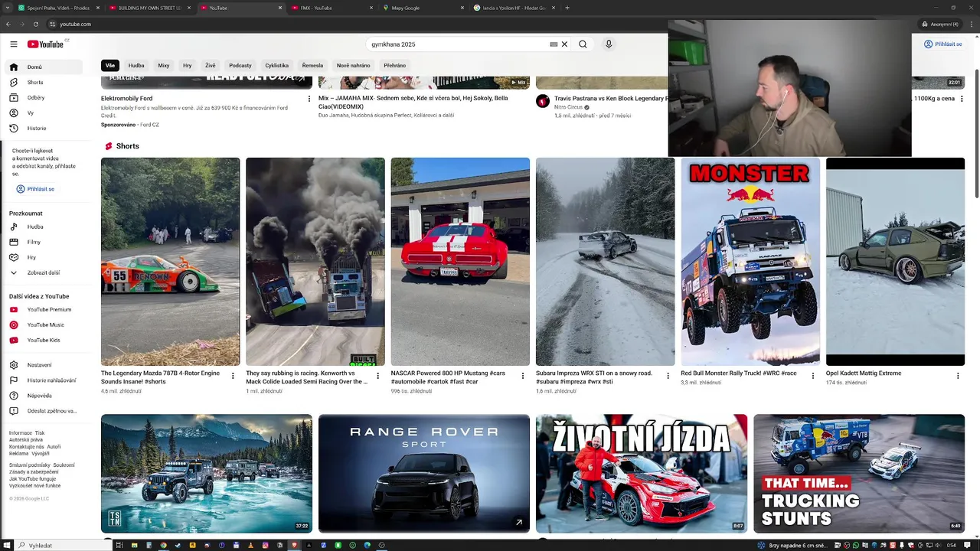Image resolution: width=980 pixels, height=551 pixels.
Task: Click the YouTube logo
Action: tap(46, 44)
